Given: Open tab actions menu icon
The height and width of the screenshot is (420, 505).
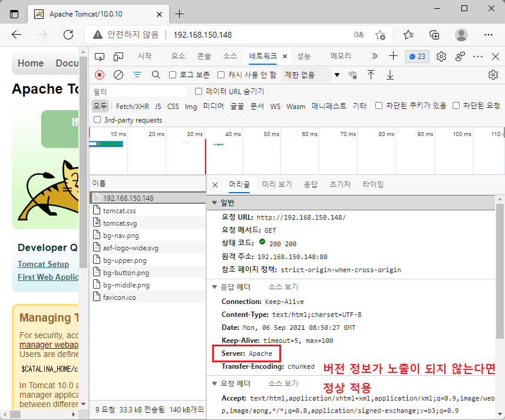Looking at the screenshot, I should pyautogui.click(x=14, y=14).
